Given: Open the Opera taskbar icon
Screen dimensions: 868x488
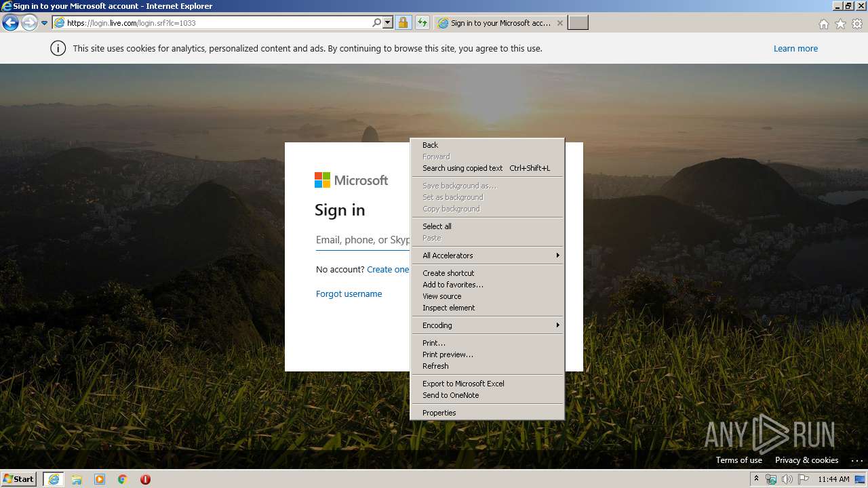Looking at the screenshot, I should click(145, 479).
